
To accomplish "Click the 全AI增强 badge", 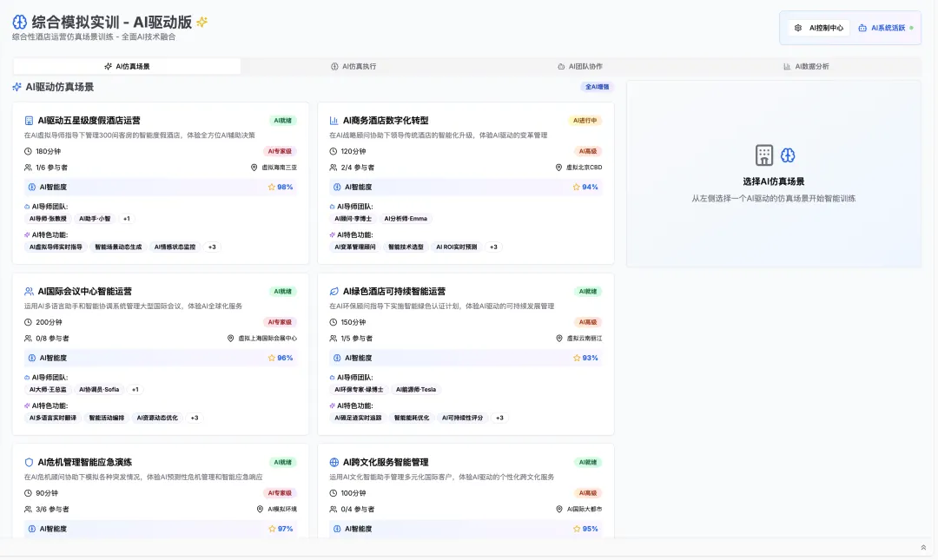I will pos(595,87).
